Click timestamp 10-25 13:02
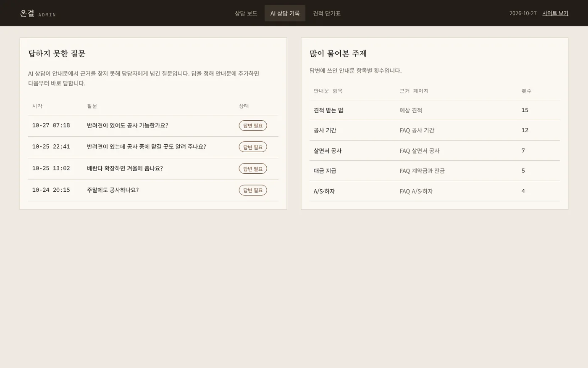Screen dimensions: 588x368 [51, 168]
